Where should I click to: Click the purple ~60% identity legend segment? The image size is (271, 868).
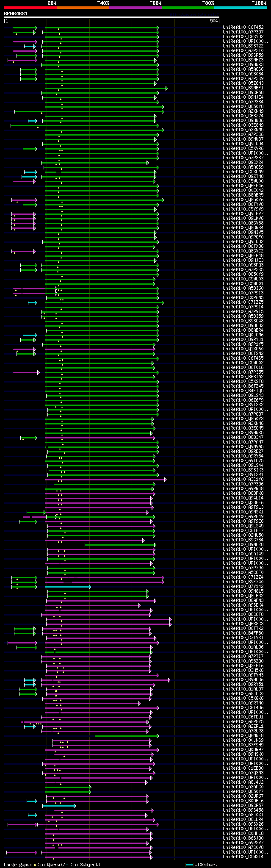(x=135, y=8)
